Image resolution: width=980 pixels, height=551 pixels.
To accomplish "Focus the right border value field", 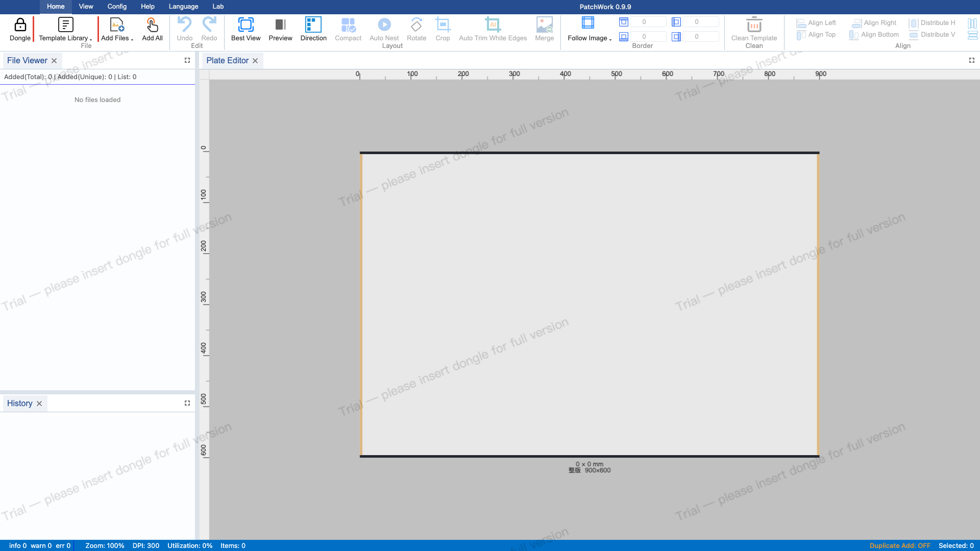I will tap(701, 37).
